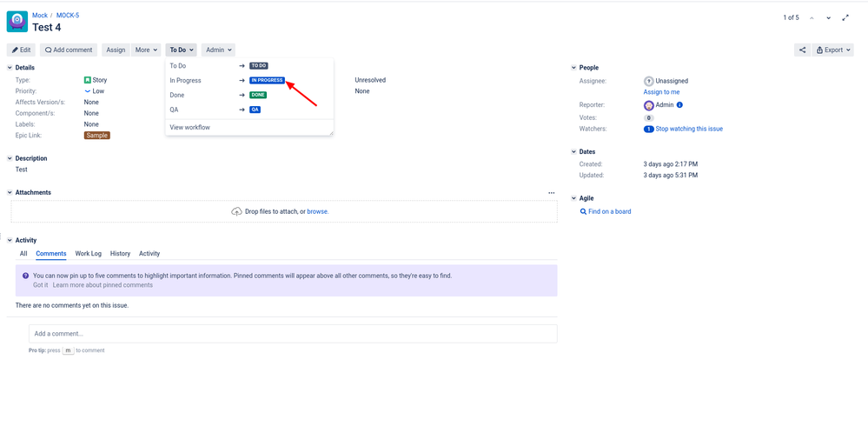The height and width of the screenshot is (446, 868).
Task: Switch to the Work Log tab
Action: (x=89, y=254)
